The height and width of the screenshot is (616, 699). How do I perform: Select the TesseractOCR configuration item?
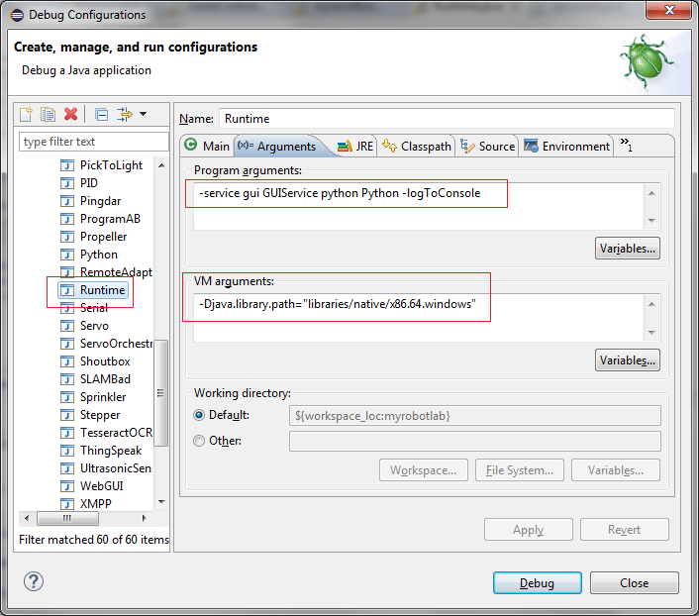coord(114,433)
